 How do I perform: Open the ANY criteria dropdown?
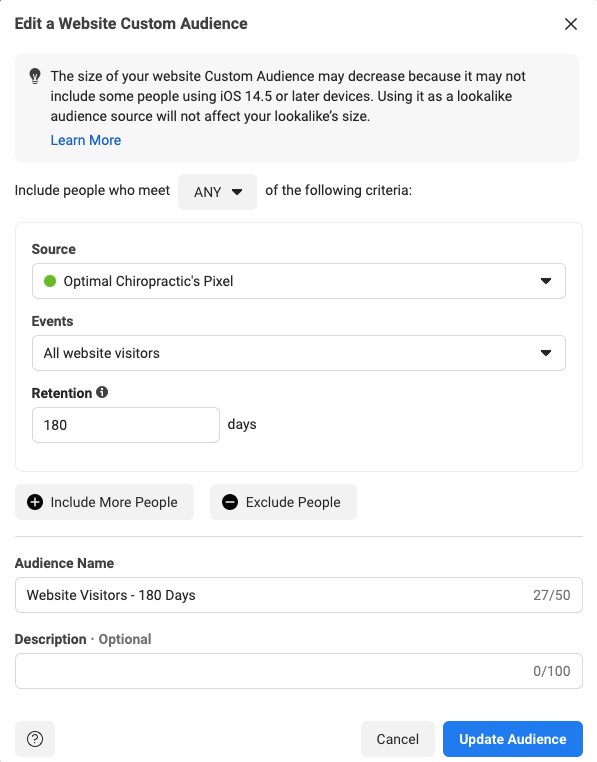pos(217,192)
